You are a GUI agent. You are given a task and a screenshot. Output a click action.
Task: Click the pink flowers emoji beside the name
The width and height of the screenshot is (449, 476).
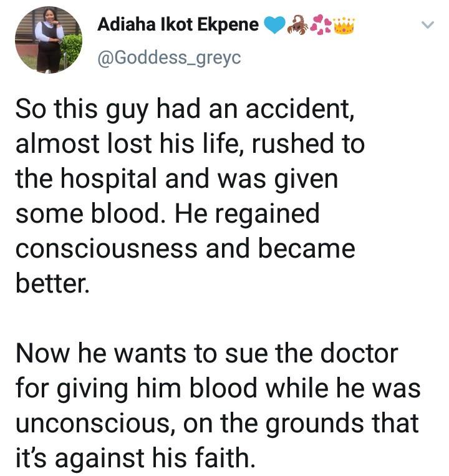coord(321,25)
